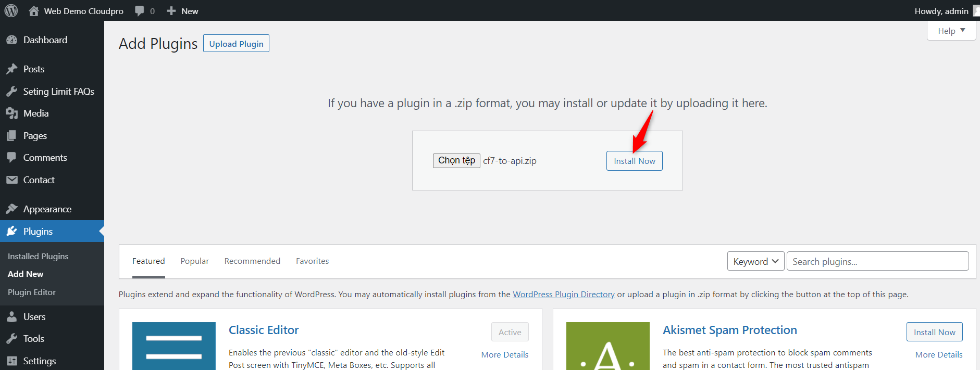Viewport: 980px width, 370px height.
Task: Open the comments bubble icon in the admin bar
Action: click(x=139, y=11)
